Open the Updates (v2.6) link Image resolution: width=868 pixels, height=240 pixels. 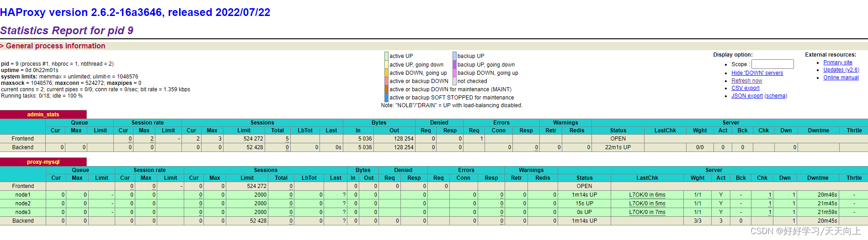[841, 70]
